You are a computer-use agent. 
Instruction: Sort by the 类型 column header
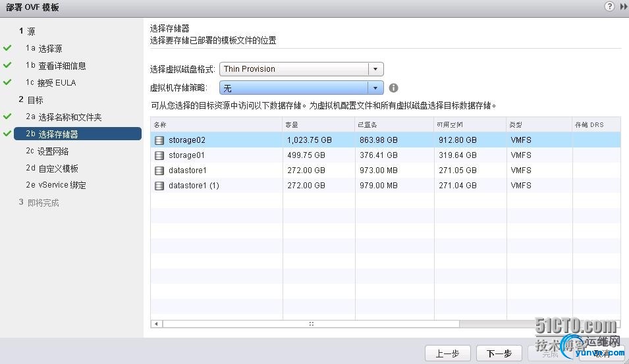(539, 124)
